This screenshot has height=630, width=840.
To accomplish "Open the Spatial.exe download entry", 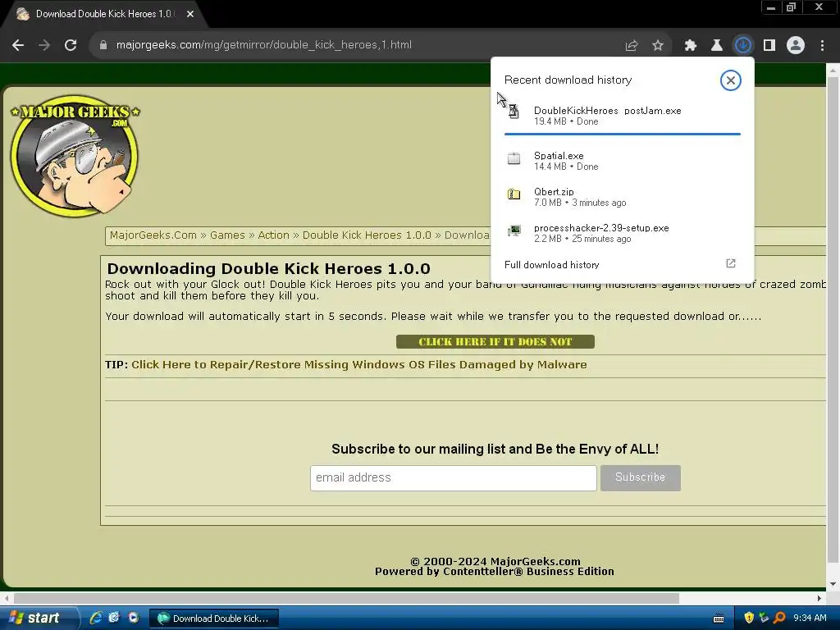I will tap(622, 161).
